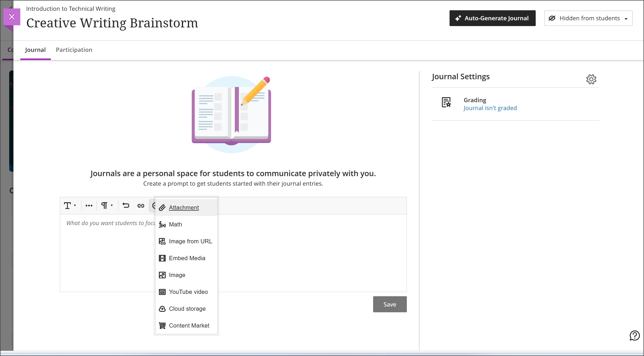
Task: Open the text style dropdown
Action: pyautogui.click(x=70, y=205)
